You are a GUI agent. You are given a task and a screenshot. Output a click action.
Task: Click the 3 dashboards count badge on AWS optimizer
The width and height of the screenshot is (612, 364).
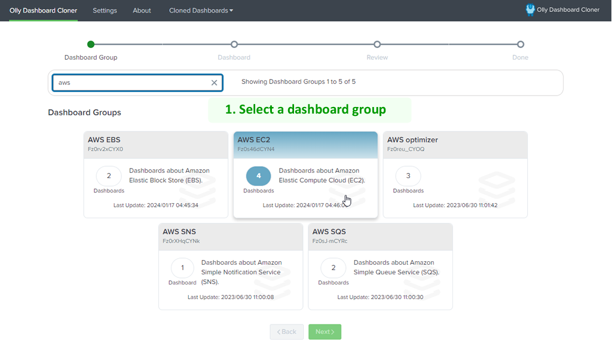pyautogui.click(x=408, y=176)
